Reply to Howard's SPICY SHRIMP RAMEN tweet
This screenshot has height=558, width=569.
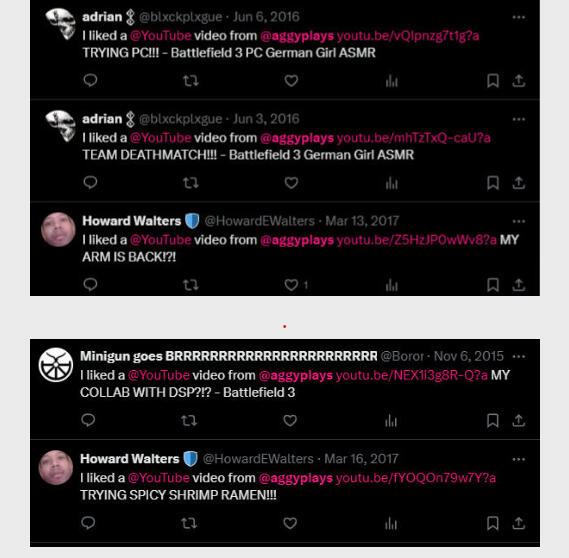click(x=88, y=523)
